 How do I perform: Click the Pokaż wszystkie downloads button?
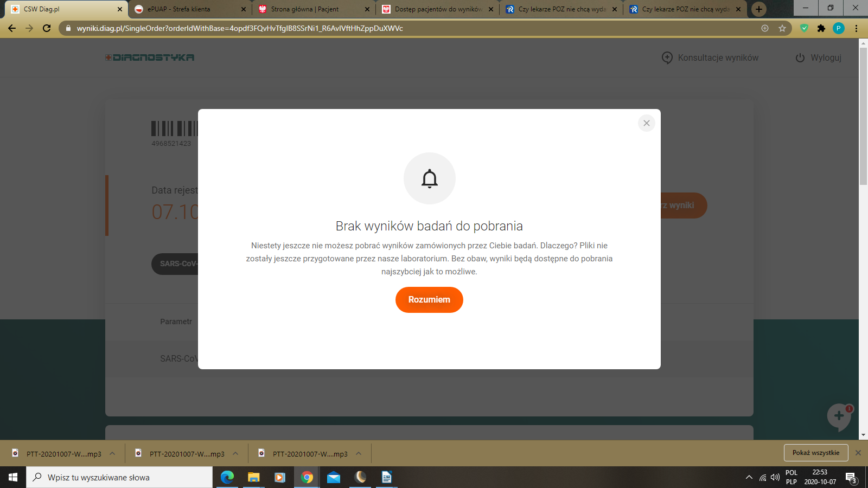pyautogui.click(x=815, y=453)
